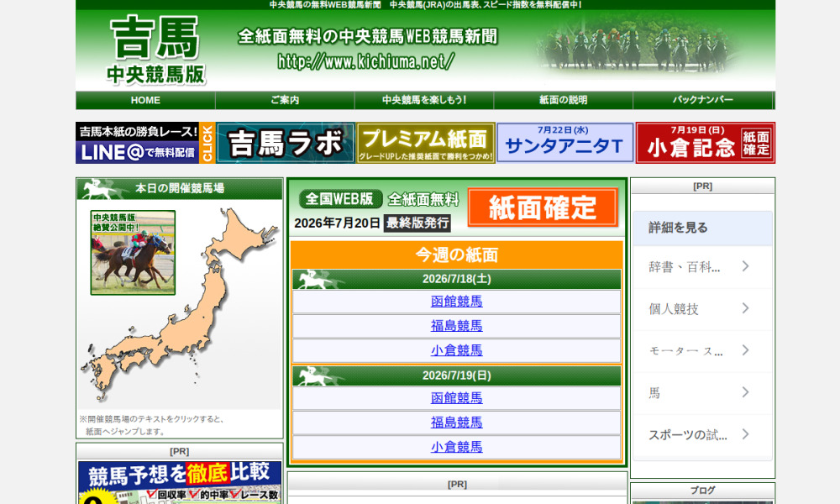Open 小倉競馬 link under 2026/7/18(土)
840x504 pixels.
coord(456,350)
